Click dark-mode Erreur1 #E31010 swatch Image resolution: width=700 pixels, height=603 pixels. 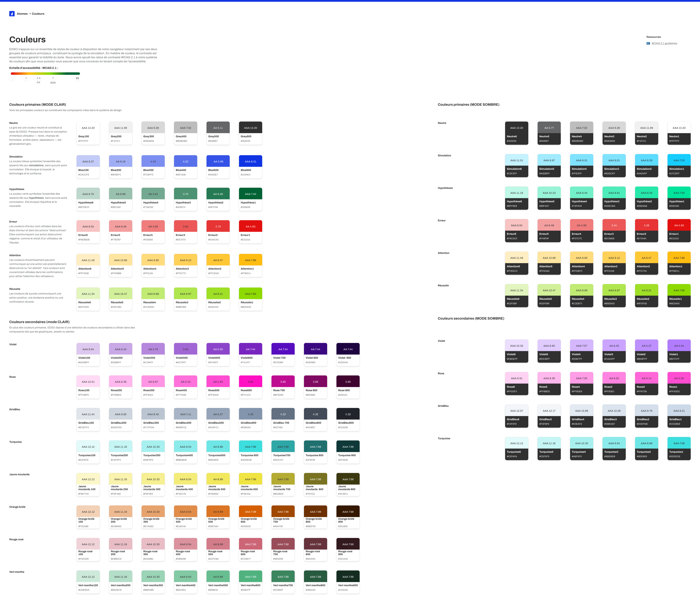pyautogui.click(x=679, y=231)
